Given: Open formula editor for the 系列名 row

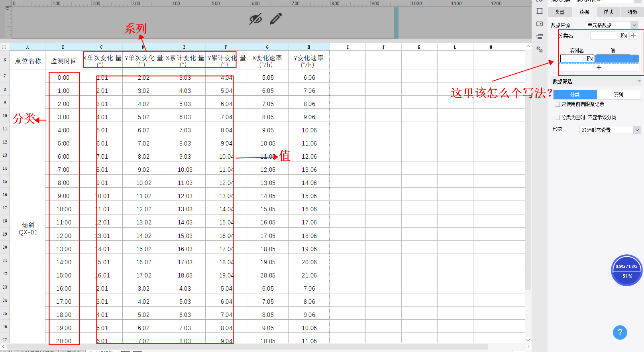Looking at the screenshot, I should 590,59.
